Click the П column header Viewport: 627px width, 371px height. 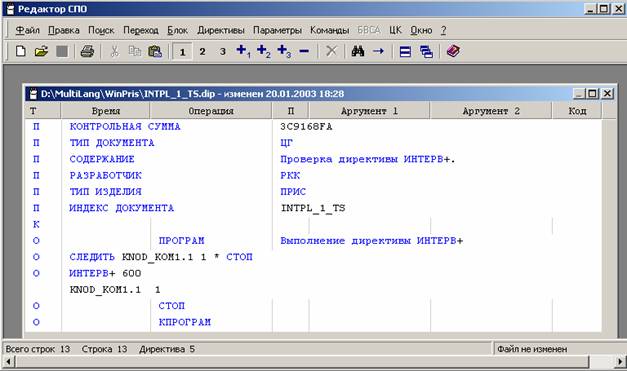click(x=290, y=111)
